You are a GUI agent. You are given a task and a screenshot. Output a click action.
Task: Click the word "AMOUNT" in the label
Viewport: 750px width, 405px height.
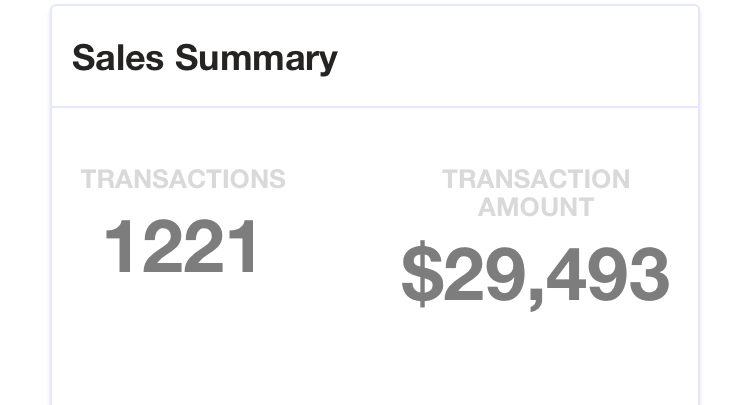[x=536, y=207]
